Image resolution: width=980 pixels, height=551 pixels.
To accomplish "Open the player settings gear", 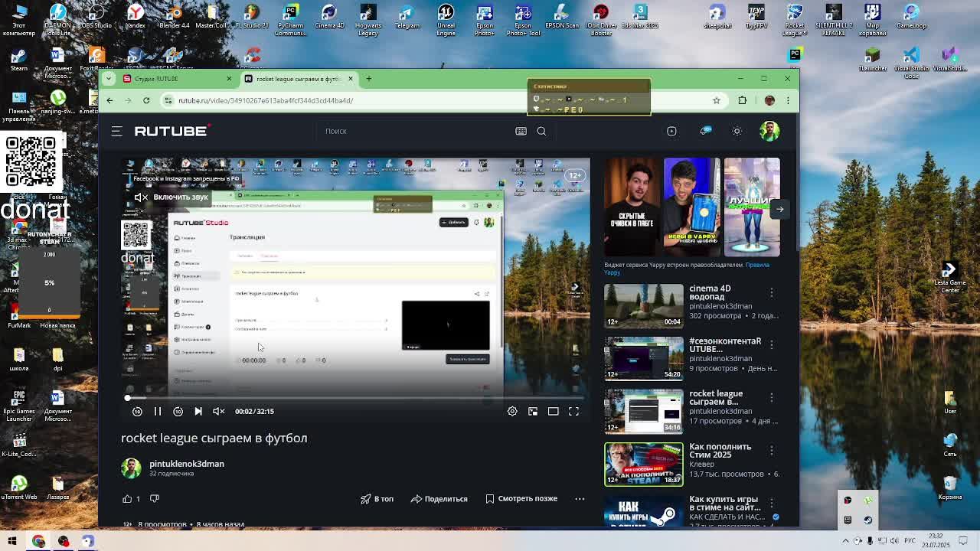I will [x=512, y=411].
